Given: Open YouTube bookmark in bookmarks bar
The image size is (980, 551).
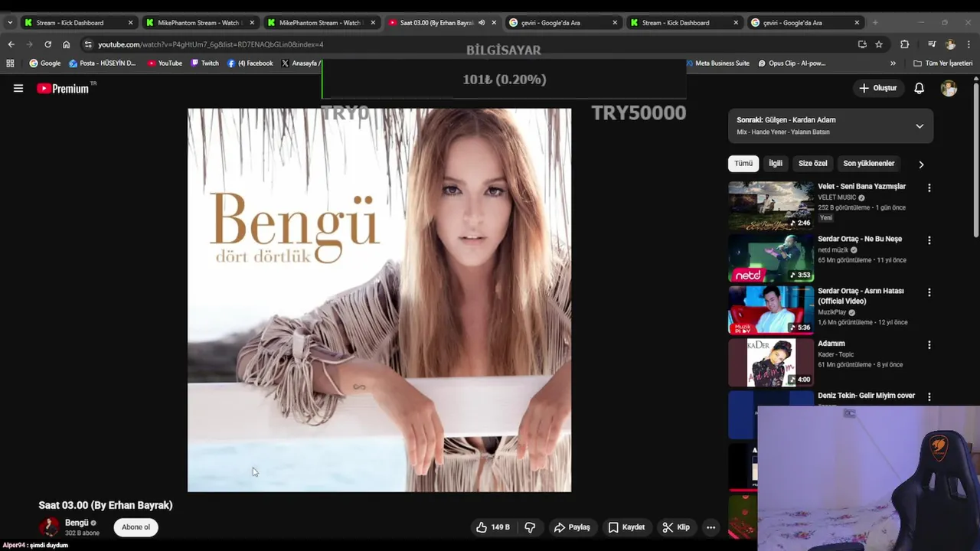Looking at the screenshot, I should tap(165, 64).
